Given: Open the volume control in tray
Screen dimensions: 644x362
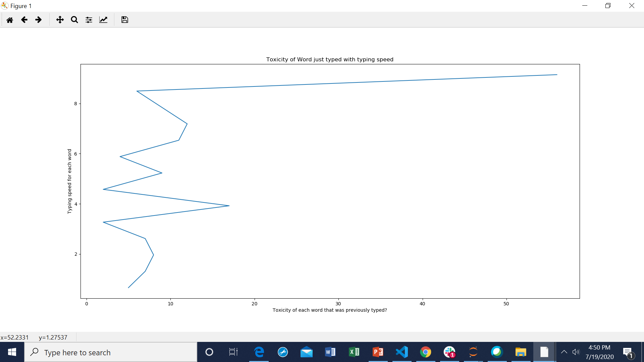Looking at the screenshot, I should pyautogui.click(x=576, y=352).
